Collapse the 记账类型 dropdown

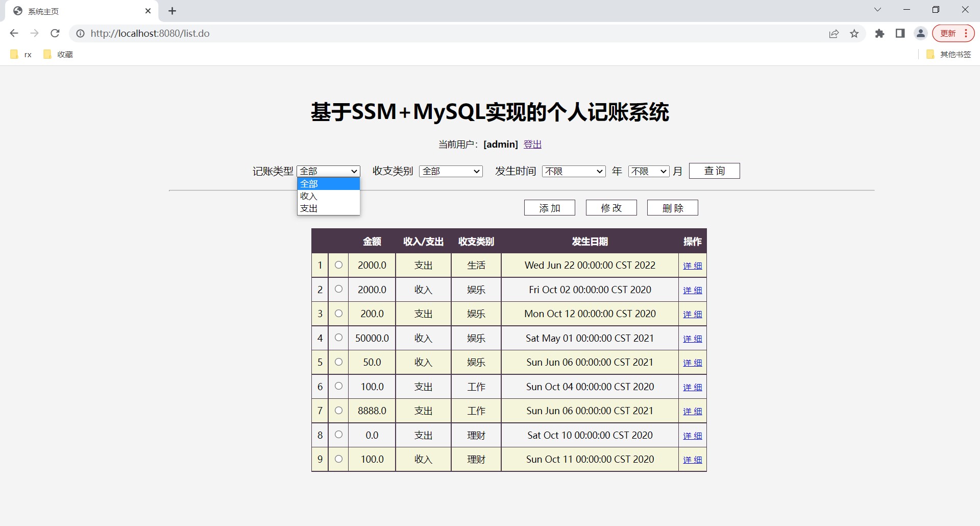point(328,171)
